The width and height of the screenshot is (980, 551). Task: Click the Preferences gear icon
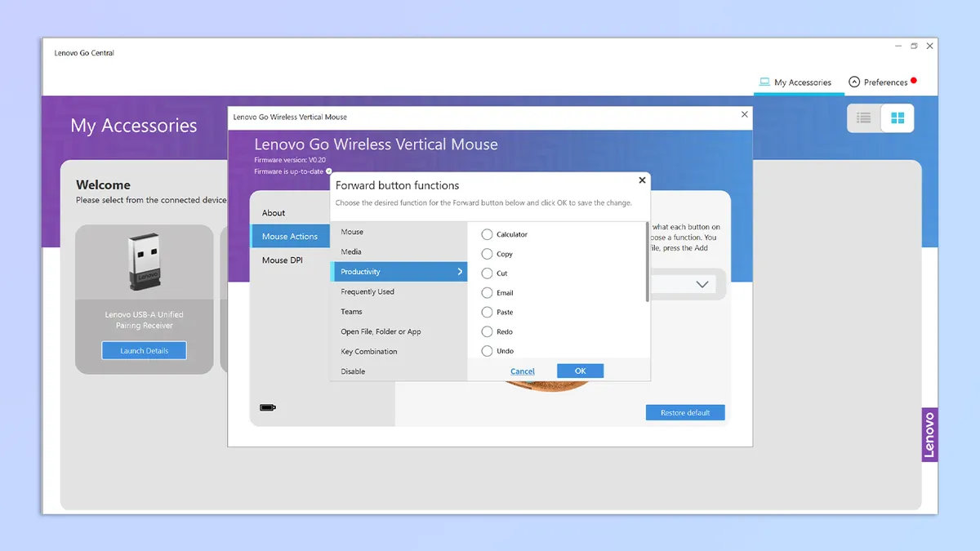coord(854,82)
